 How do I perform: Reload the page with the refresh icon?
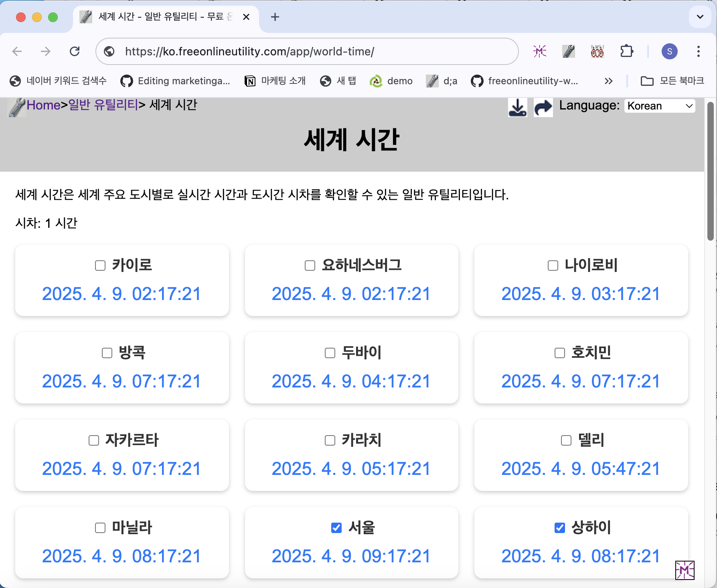[x=75, y=51]
